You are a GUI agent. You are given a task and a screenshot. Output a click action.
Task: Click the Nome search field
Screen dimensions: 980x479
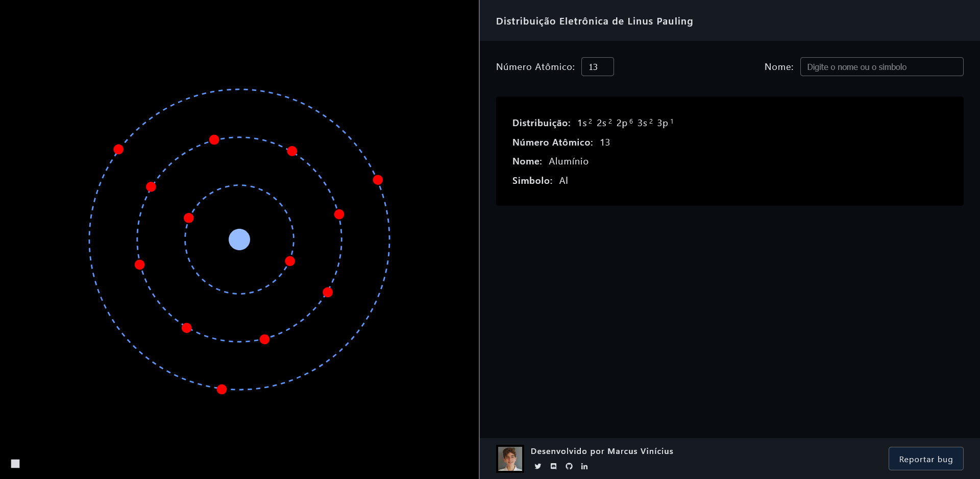click(881, 67)
